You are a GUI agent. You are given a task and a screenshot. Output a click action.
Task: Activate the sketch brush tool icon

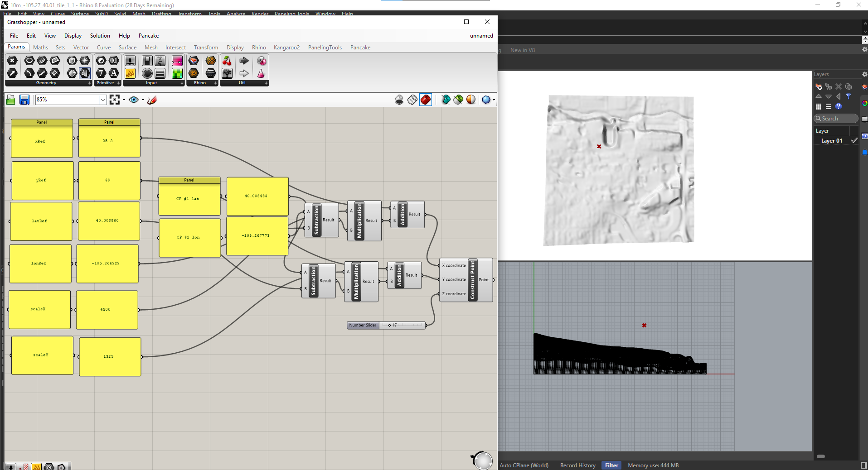pos(152,100)
